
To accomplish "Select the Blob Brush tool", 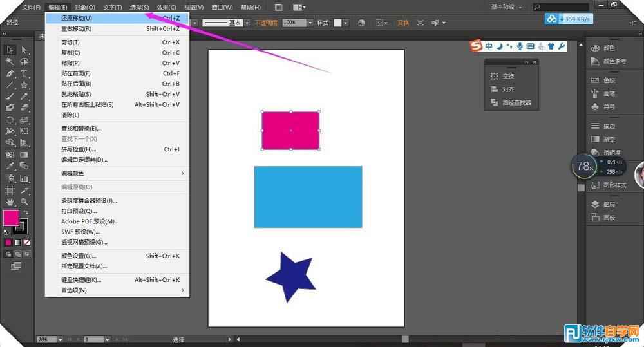I will 10,108.
